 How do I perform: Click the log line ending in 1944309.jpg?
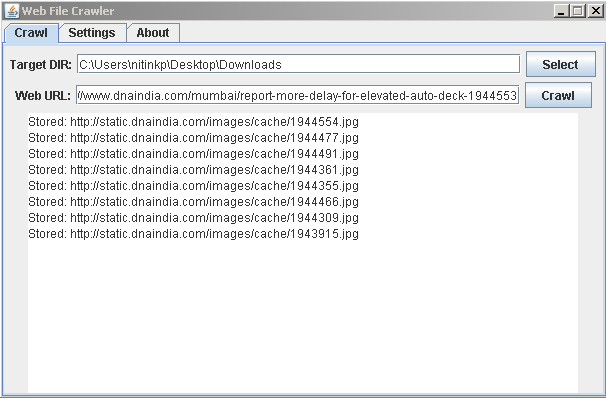click(193, 218)
